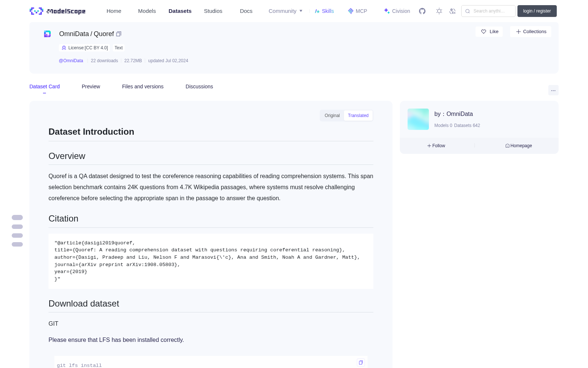
Task: Switch the card to Translated language
Action: coord(358,116)
